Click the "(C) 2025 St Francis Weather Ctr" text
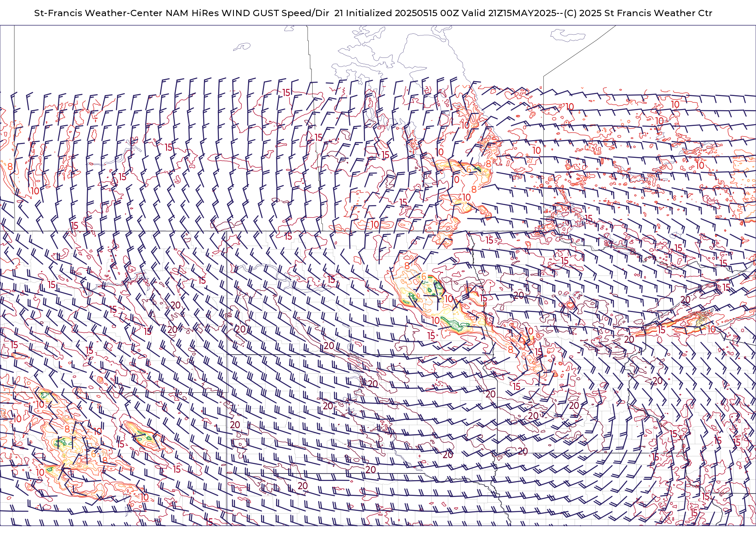This screenshot has height=551, width=756. click(638, 13)
